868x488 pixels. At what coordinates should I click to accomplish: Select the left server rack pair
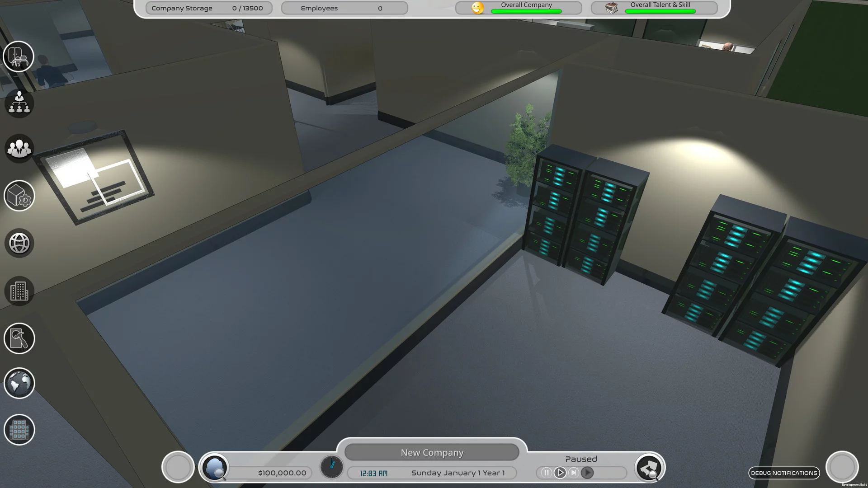[585, 215]
